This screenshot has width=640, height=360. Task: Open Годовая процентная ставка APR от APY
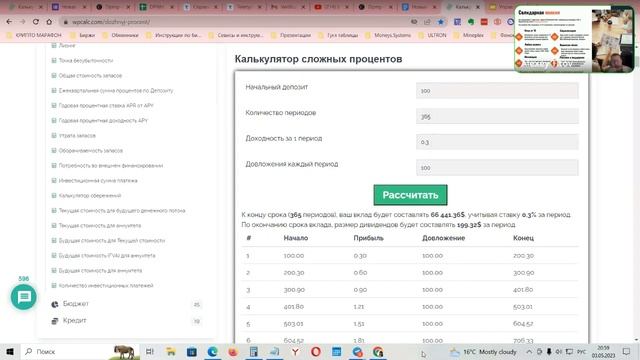click(x=106, y=105)
